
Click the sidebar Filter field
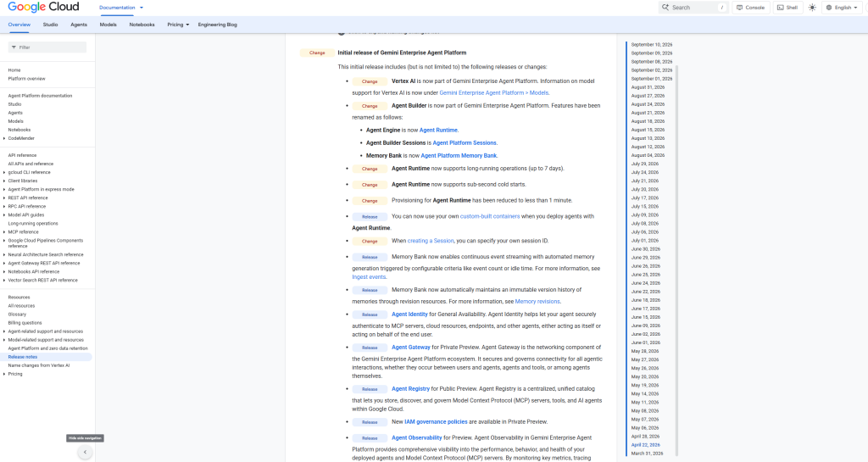click(x=47, y=47)
